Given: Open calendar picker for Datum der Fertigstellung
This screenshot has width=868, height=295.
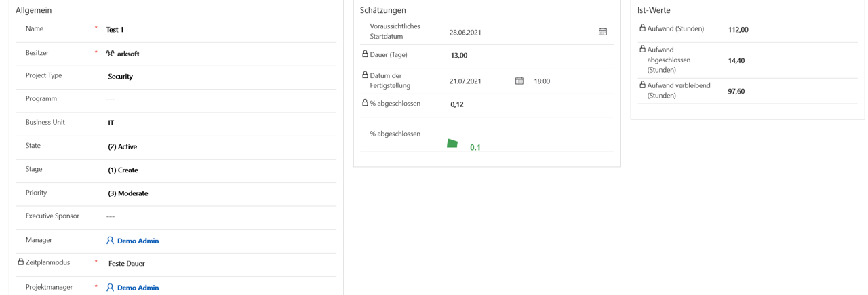Looking at the screenshot, I should (x=519, y=81).
